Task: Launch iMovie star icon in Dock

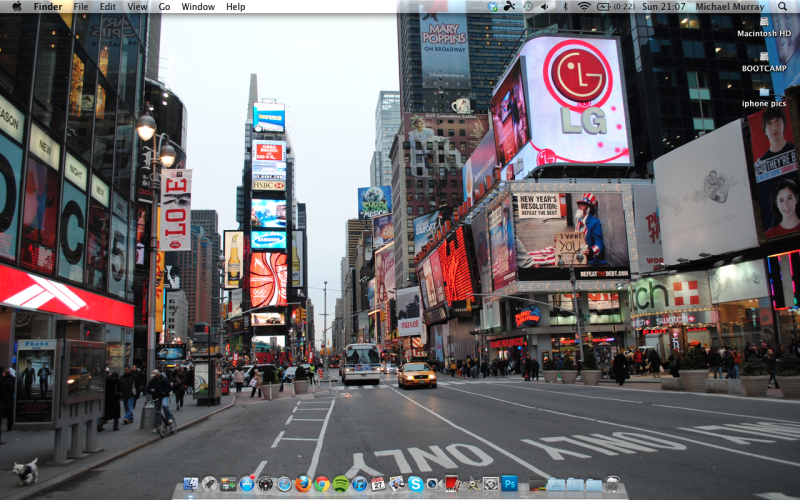Action: (471, 483)
